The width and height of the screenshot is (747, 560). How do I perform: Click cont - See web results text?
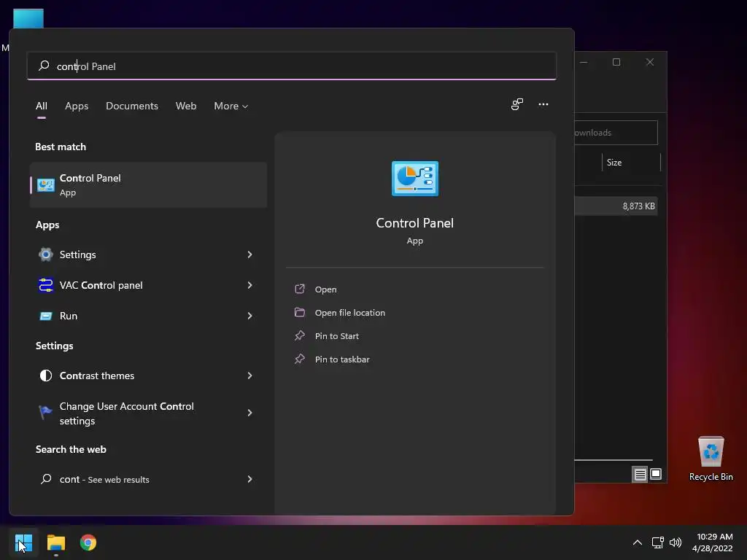tap(104, 480)
